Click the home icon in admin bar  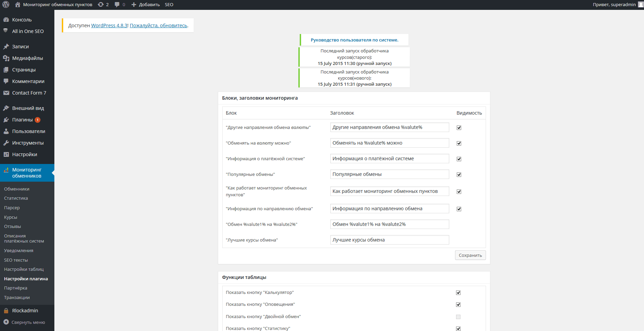tap(18, 4)
